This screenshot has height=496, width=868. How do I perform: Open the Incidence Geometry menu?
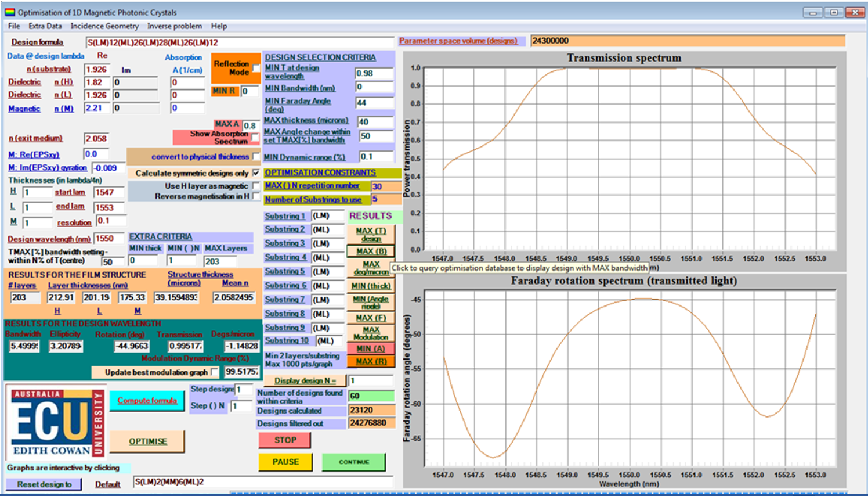click(104, 26)
